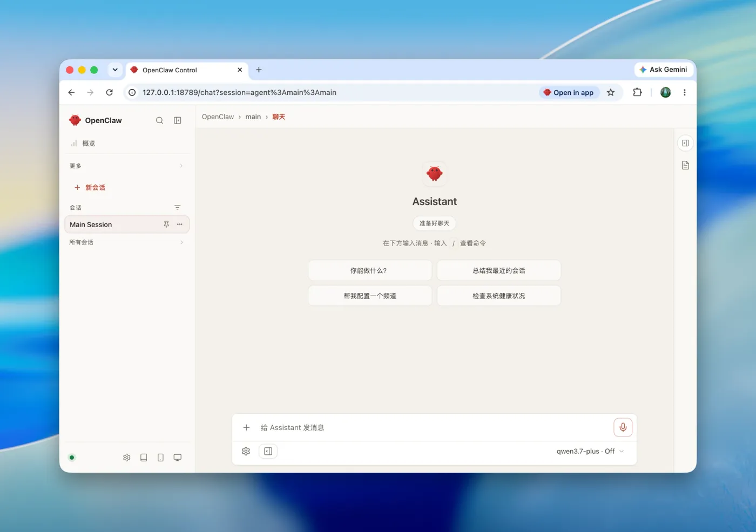Image resolution: width=756 pixels, height=532 pixels.
Task: Start voice input with microphone button
Action: click(x=623, y=427)
